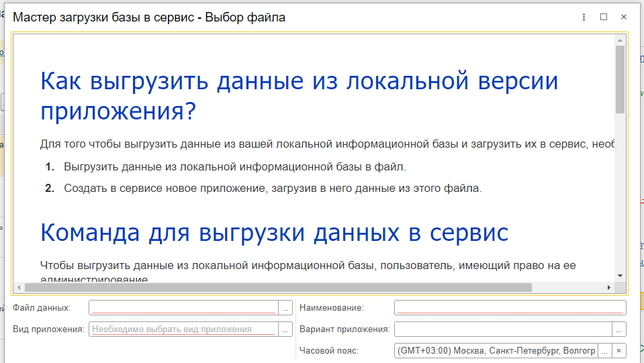Open selection list for Вид приложения
644x363 pixels.
(x=285, y=329)
